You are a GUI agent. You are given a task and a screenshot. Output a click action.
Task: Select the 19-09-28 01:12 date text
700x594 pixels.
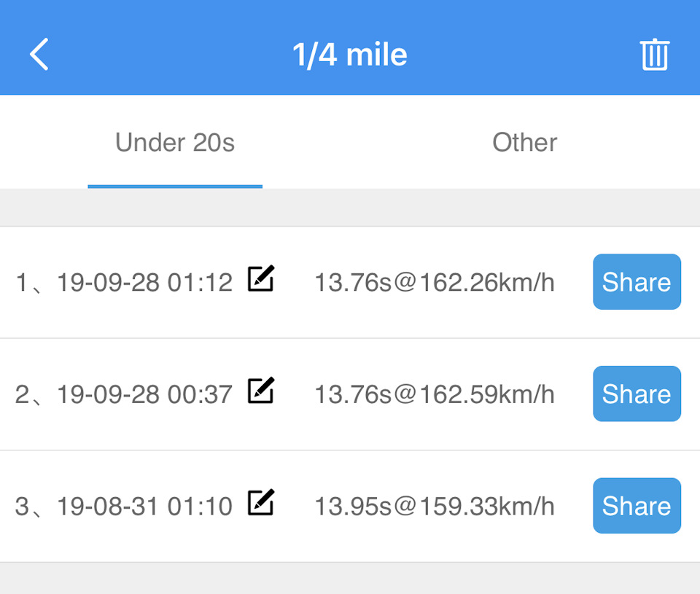coord(144,283)
